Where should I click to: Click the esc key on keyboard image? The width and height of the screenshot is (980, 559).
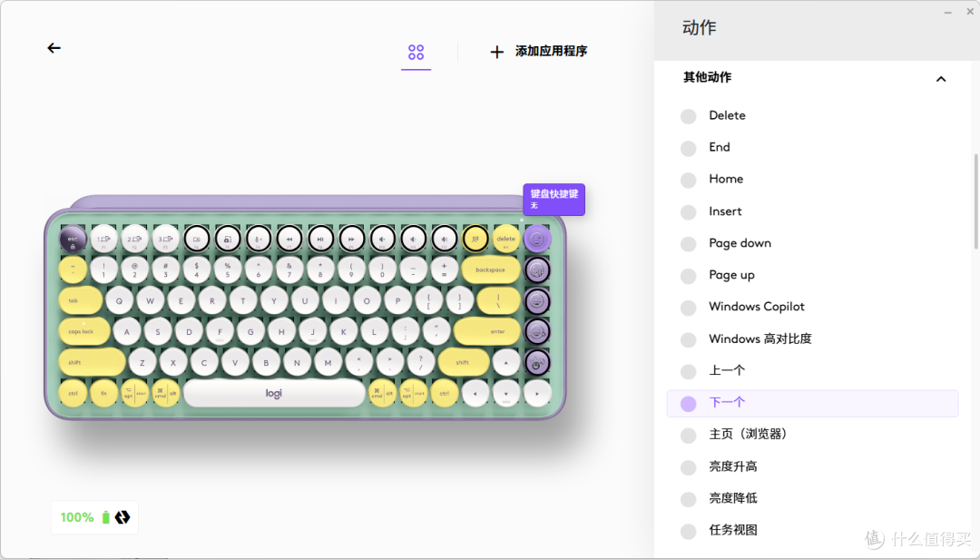[x=73, y=239]
